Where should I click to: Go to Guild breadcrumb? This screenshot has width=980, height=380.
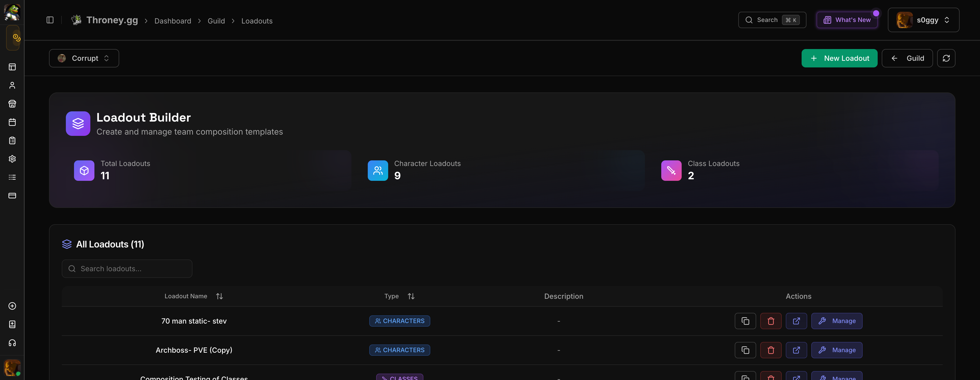(216, 21)
